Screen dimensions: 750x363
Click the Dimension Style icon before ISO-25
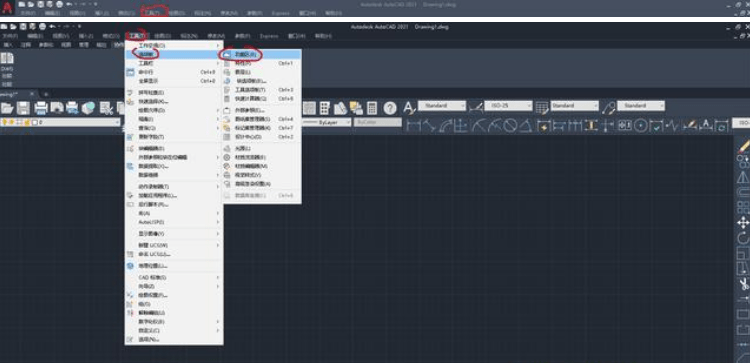coord(475,108)
